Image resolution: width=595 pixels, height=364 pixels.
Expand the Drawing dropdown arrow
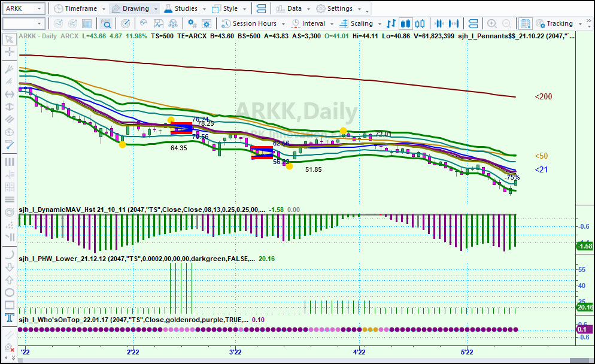click(156, 9)
